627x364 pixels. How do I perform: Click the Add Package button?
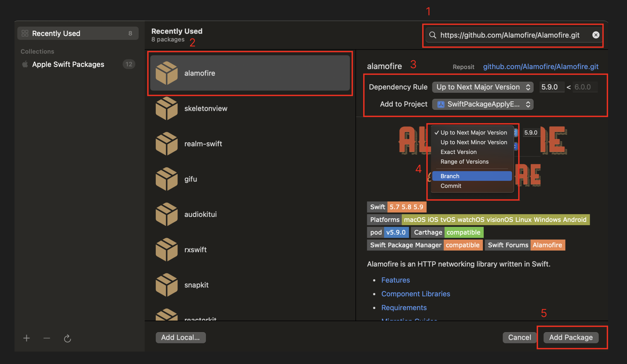[571, 337]
